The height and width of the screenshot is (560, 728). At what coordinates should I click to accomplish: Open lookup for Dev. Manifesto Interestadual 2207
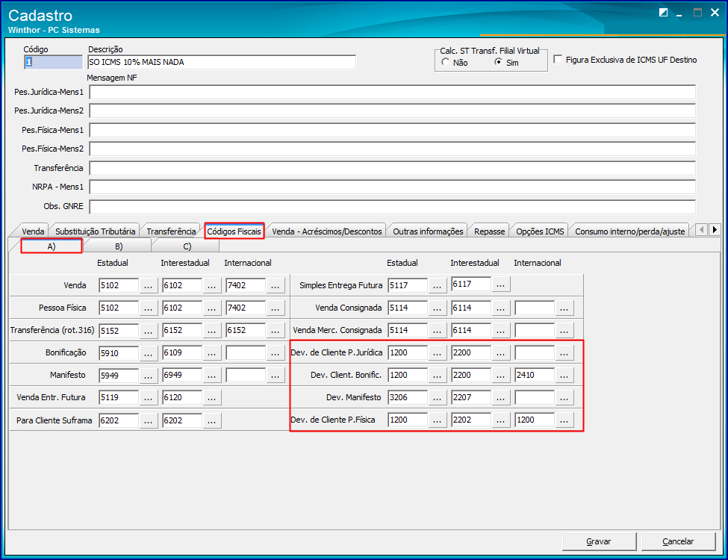500,398
